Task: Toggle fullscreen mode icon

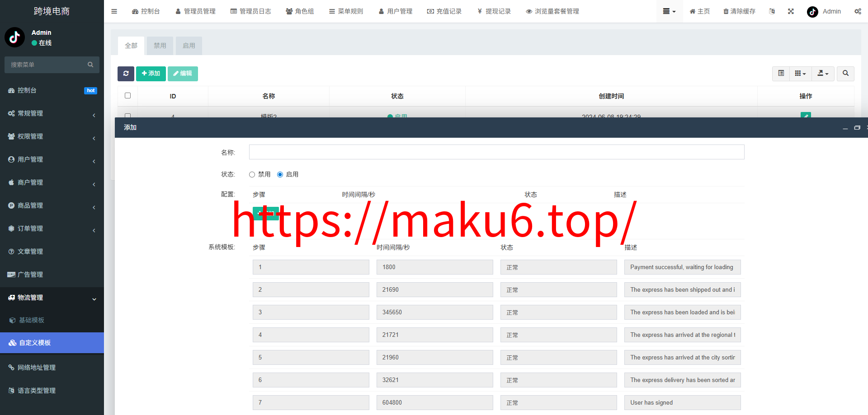Action: click(x=791, y=11)
